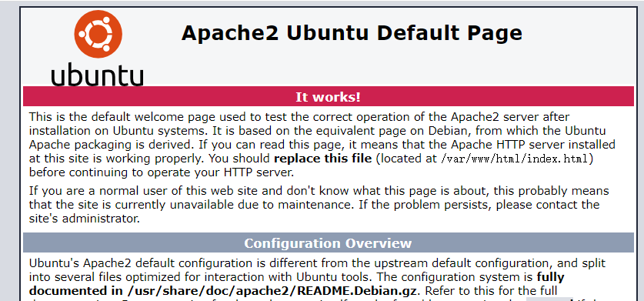Click the Apache2 Ubuntu Default Page heading
This screenshot has height=301, width=644.
point(352,33)
